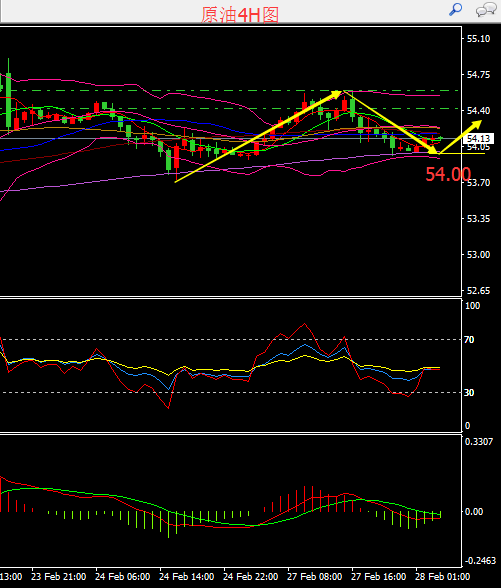
Task: Select the 23 Feb 21:00 time label
Action: (58, 577)
